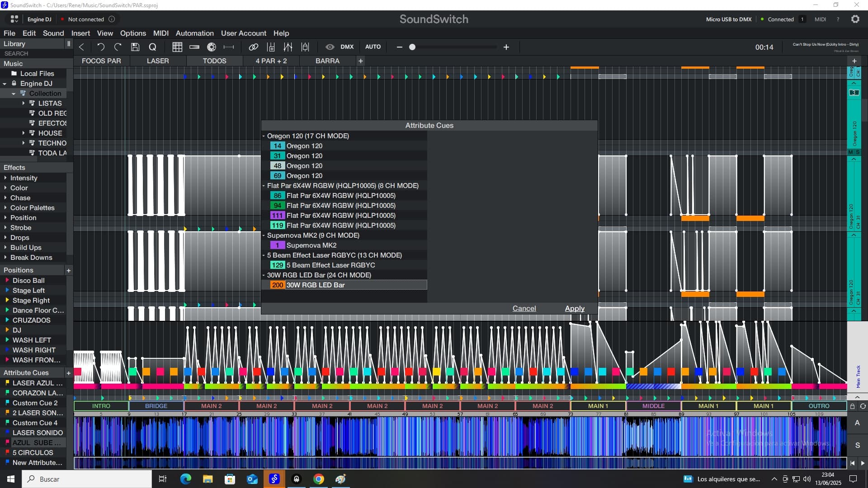Click the redo arrow in the toolbar

coord(118,47)
